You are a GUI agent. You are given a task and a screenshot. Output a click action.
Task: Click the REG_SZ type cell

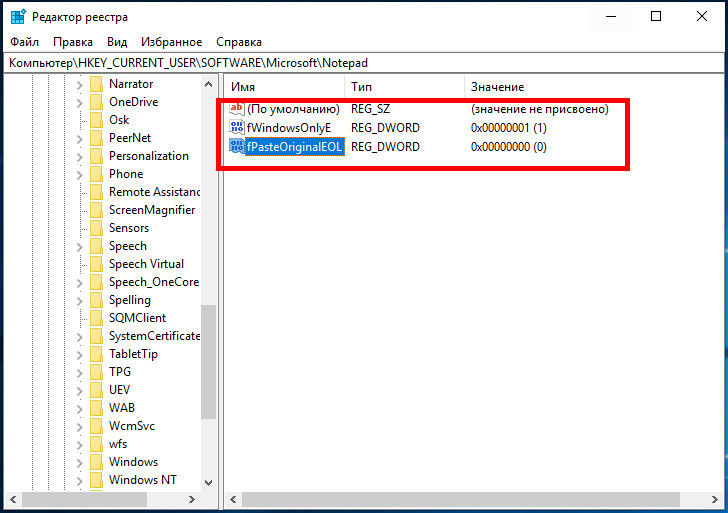(x=370, y=109)
